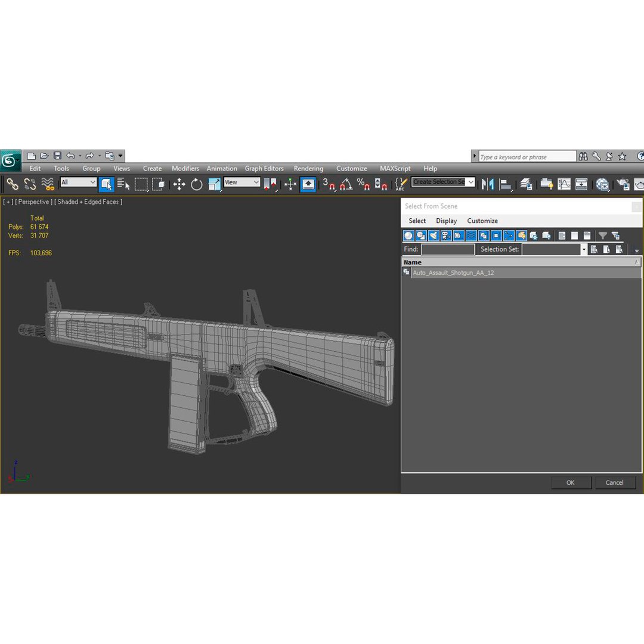Create a new scene file
The image size is (644, 644).
(31, 156)
